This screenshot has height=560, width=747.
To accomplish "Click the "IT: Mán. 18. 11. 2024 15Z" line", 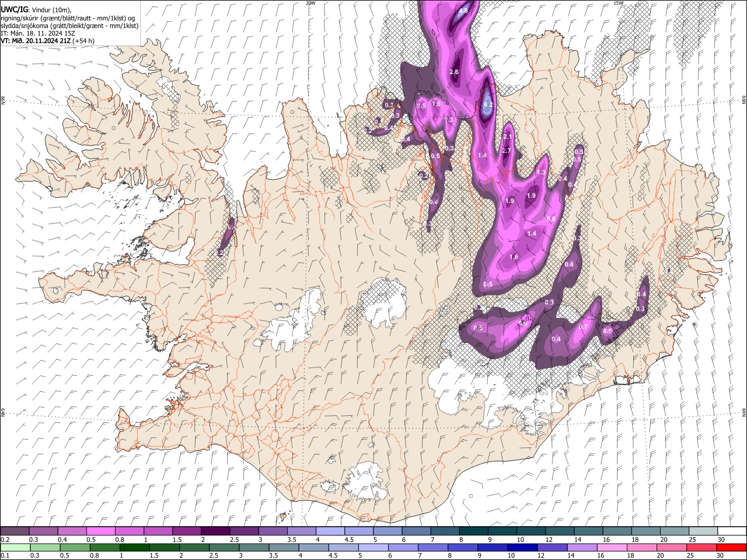I will coord(38,33).
